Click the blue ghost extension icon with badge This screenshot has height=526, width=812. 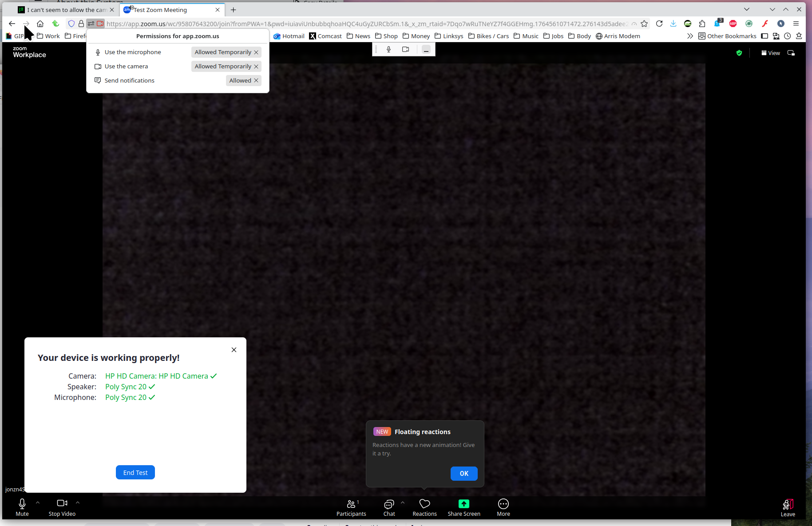[x=718, y=23]
